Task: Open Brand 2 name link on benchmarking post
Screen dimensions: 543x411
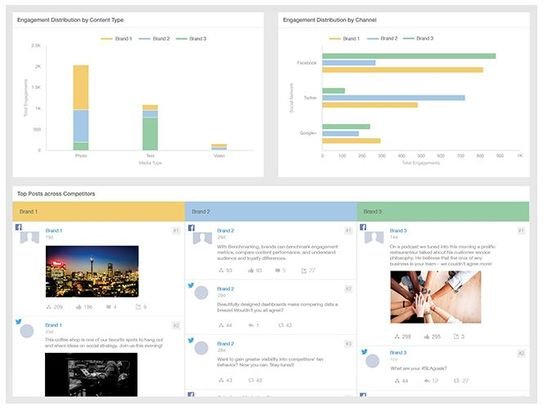Action: point(225,230)
